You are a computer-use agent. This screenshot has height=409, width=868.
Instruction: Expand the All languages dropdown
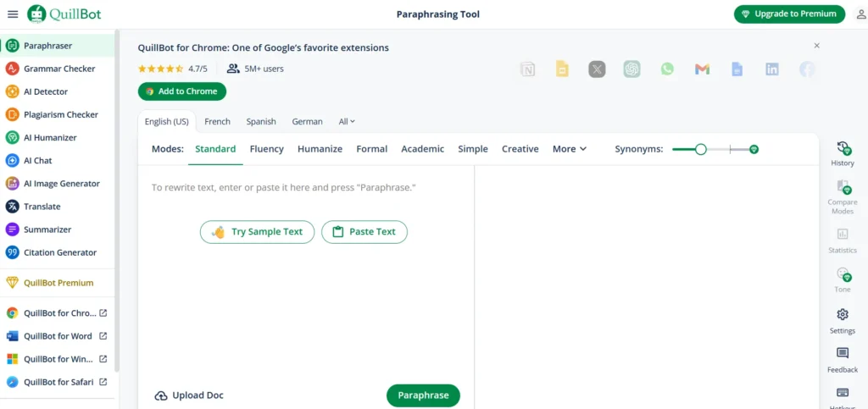click(x=347, y=122)
